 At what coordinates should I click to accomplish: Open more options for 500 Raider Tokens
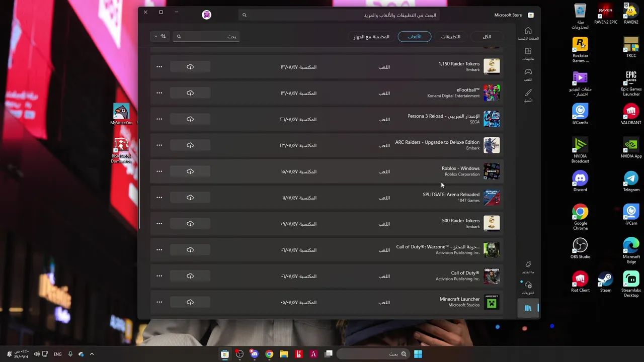point(159,224)
